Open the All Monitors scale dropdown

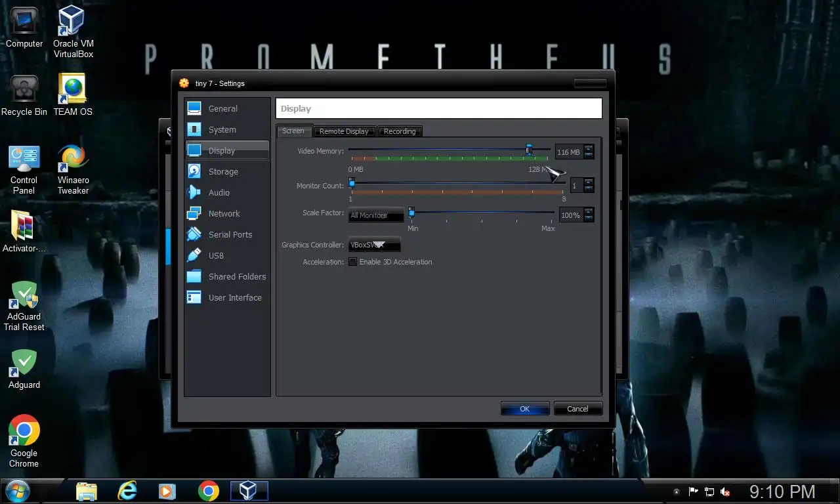[377, 215]
